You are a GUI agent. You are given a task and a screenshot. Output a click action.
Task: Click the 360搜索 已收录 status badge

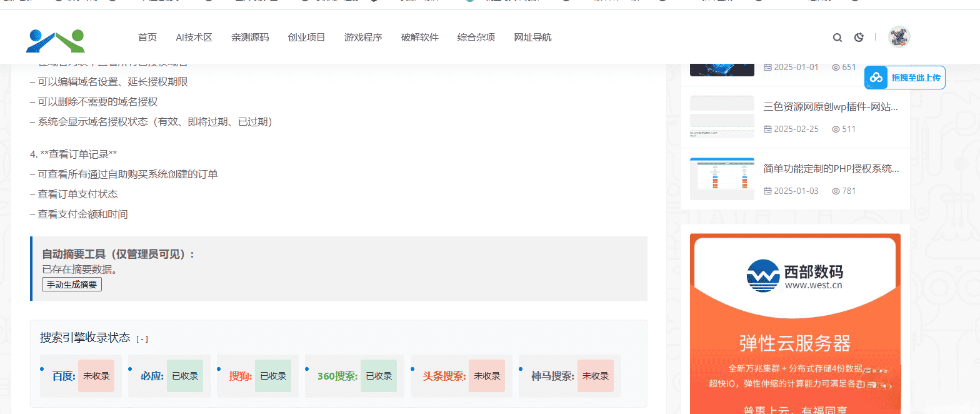(379, 376)
